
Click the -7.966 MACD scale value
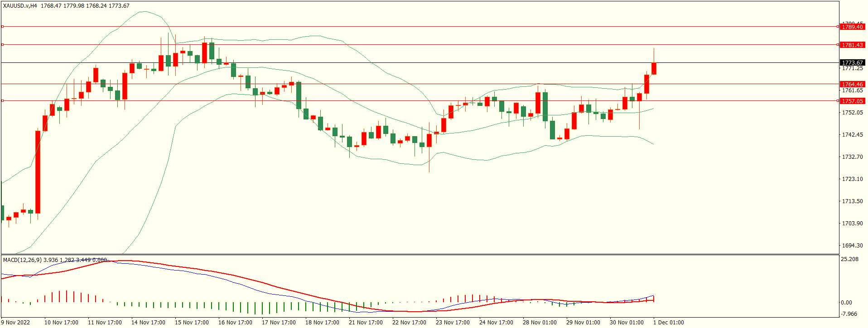[849, 314]
